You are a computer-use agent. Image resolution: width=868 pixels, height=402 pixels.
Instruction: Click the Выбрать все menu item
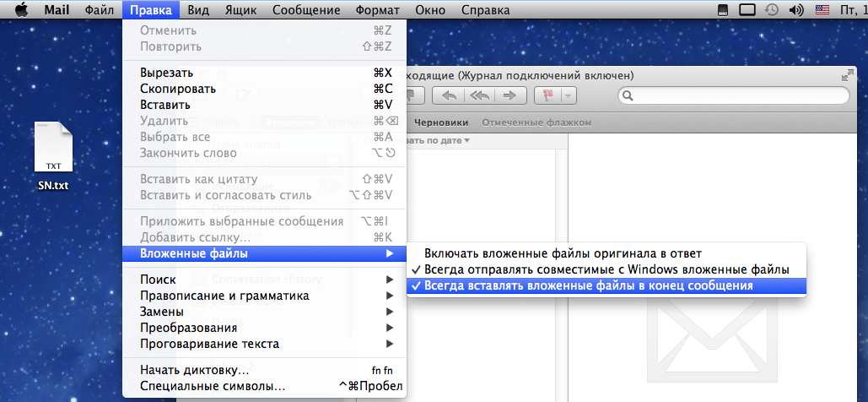point(265,137)
